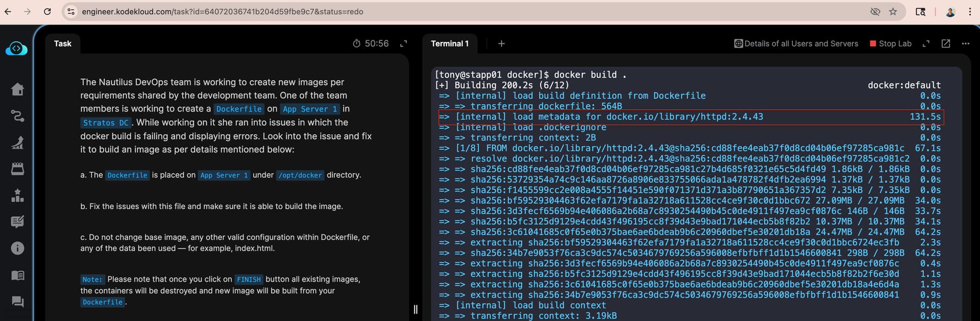Click the 50:56 countdown timer

pos(377,43)
